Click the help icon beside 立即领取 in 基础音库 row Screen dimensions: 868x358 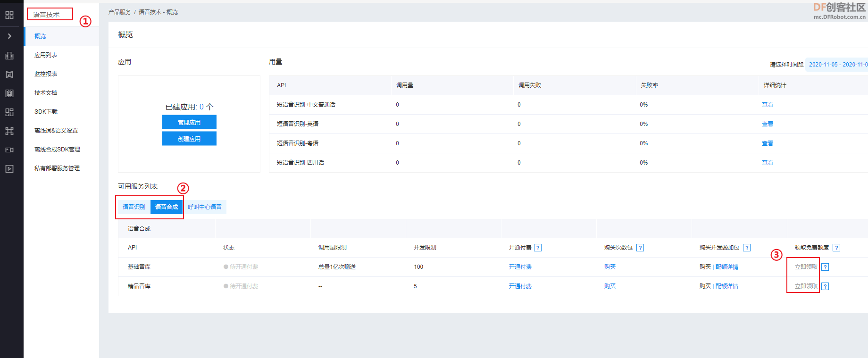point(825,267)
